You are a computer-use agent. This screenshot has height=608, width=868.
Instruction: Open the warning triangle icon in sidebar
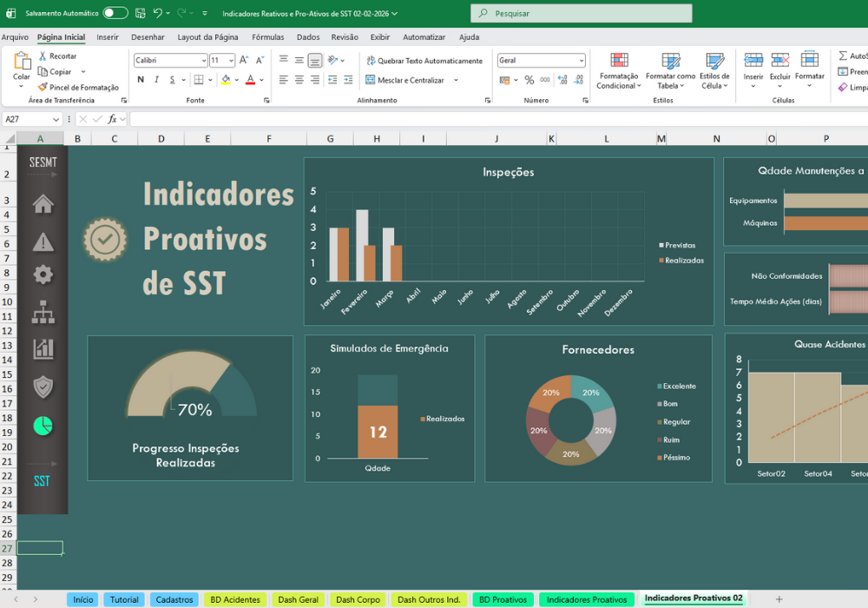[x=43, y=242]
